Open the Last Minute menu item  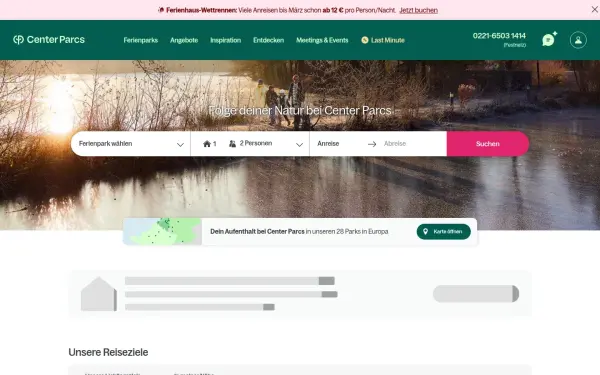coord(383,40)
